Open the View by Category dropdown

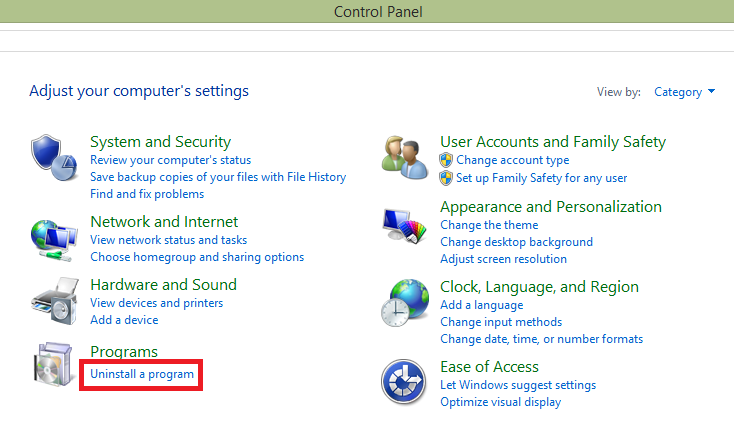coord(684,92)
